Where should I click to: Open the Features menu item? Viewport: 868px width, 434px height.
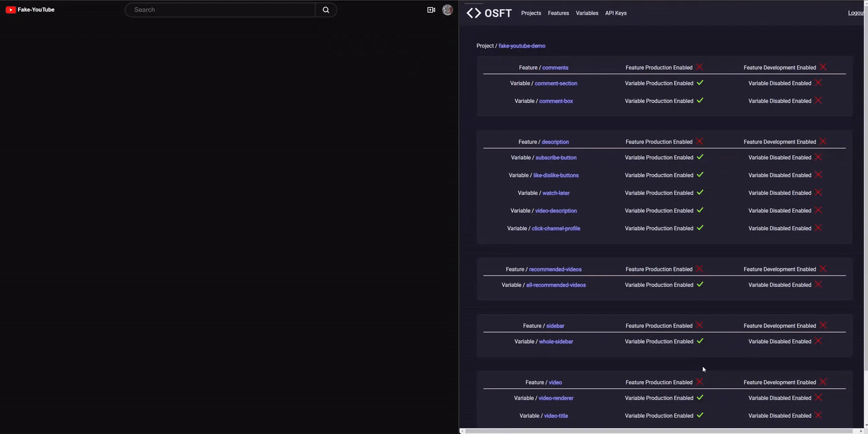click(x=558, y=13)
